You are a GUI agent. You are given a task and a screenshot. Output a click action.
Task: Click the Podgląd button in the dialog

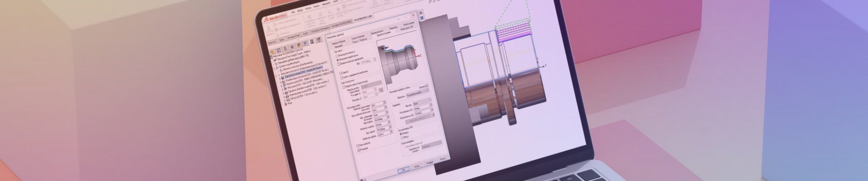(430, 163)
